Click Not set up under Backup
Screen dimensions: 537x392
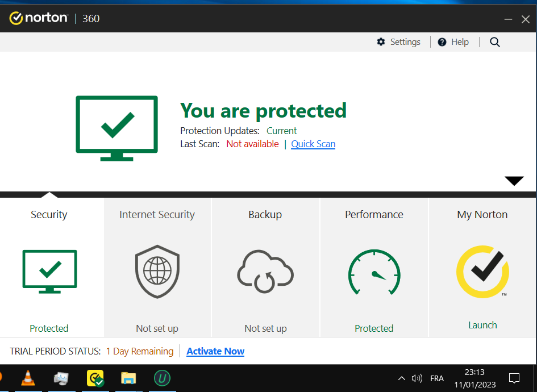click(265, 328)
